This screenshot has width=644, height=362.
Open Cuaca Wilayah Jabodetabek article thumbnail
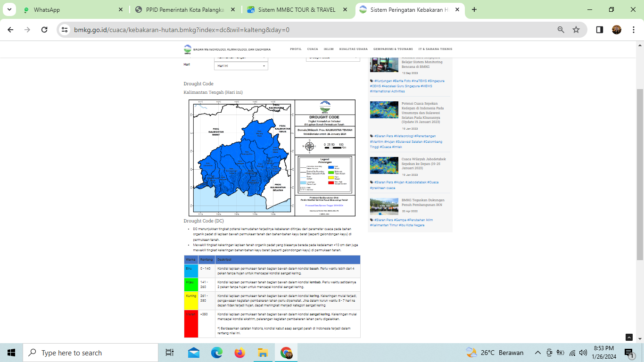384,165
